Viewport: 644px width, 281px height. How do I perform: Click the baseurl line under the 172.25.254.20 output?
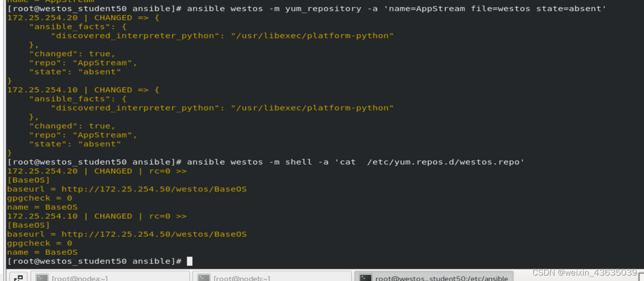point(127,189)
